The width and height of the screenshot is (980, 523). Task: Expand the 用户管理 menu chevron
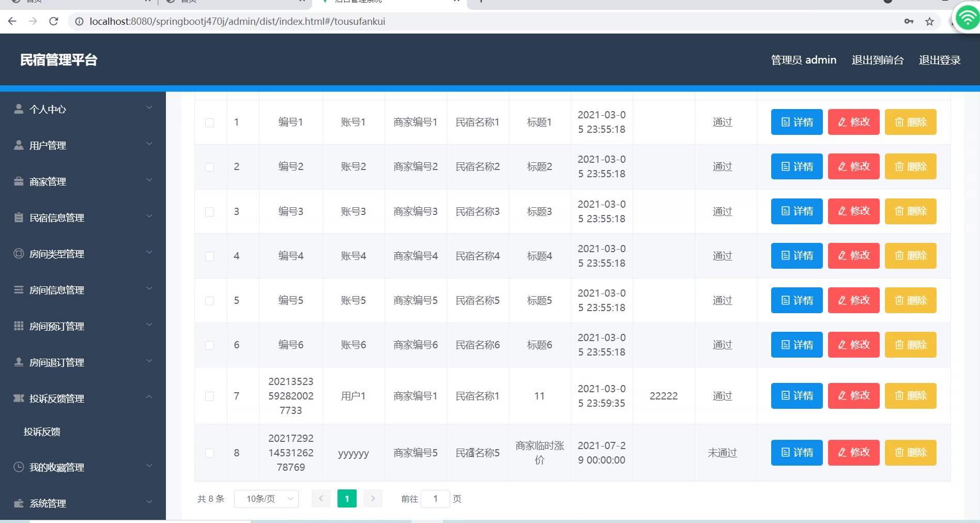tap(149, 144)
